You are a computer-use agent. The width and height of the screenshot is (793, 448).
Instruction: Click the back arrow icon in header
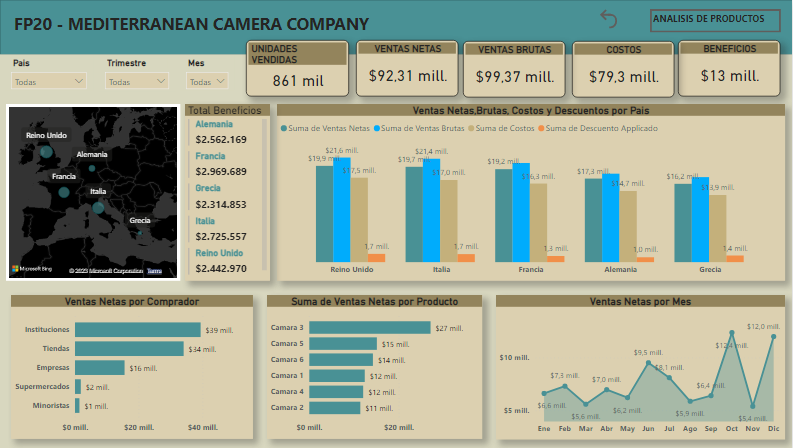608,19
